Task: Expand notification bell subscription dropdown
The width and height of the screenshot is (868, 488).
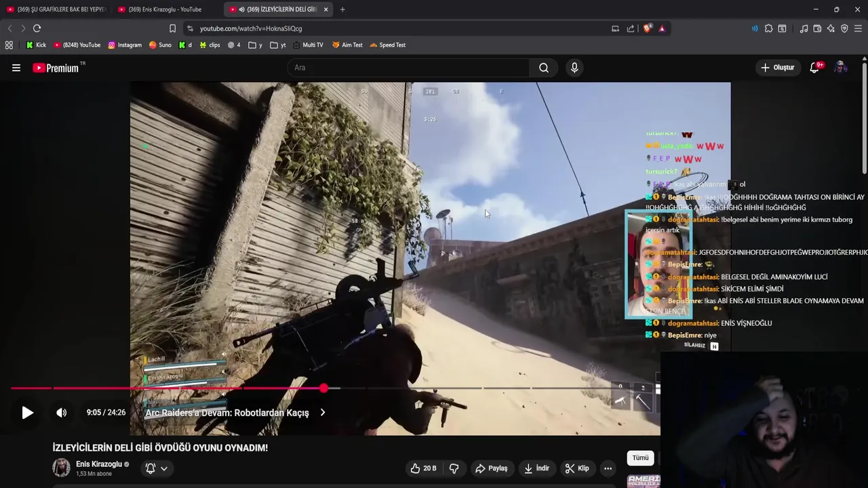Action: (x=157, y=468)
